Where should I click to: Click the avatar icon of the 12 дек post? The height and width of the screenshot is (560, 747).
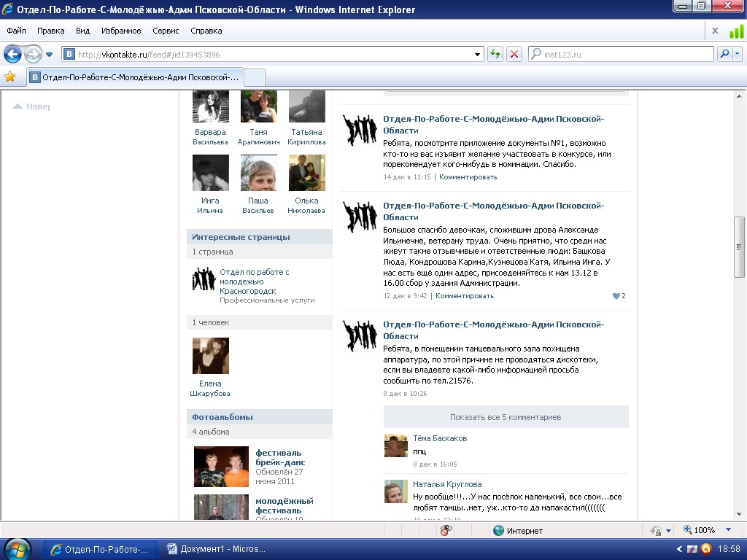[x=360, y=216]
